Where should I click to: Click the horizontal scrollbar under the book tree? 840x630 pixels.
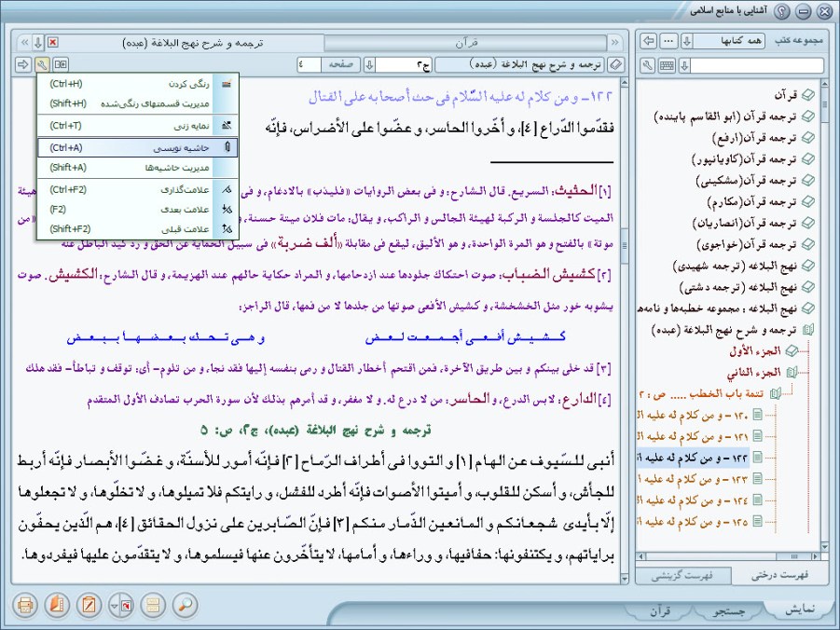point(728,556)
